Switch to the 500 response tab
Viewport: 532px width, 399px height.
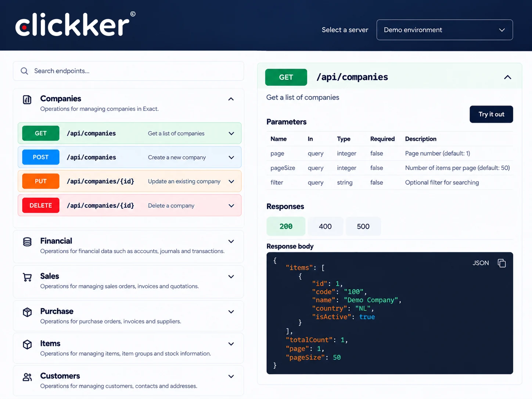click(x=363, y=226)
